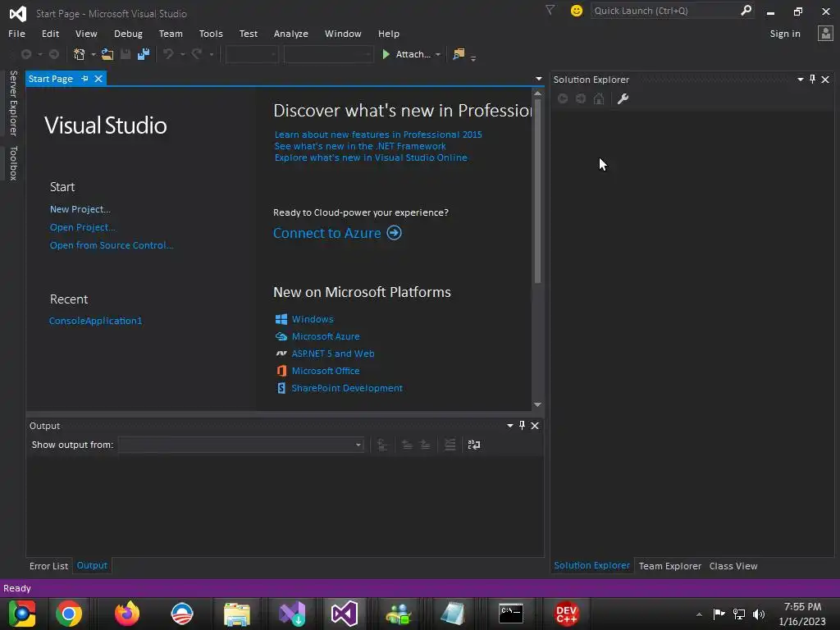Click the Solution Explorer Properties wrench icon
This screenshot has height=630, width=840.
(623, 98)
